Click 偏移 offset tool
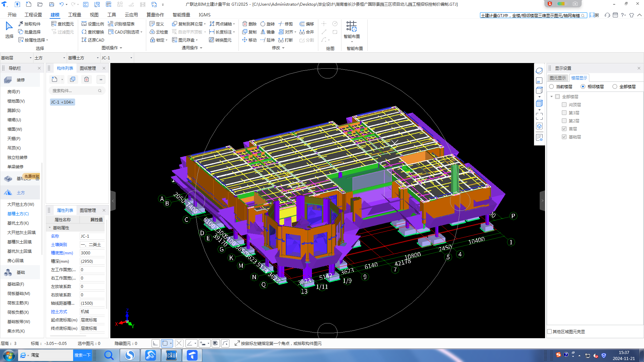This screenshot has height=362, width=644. pos(307,24)
